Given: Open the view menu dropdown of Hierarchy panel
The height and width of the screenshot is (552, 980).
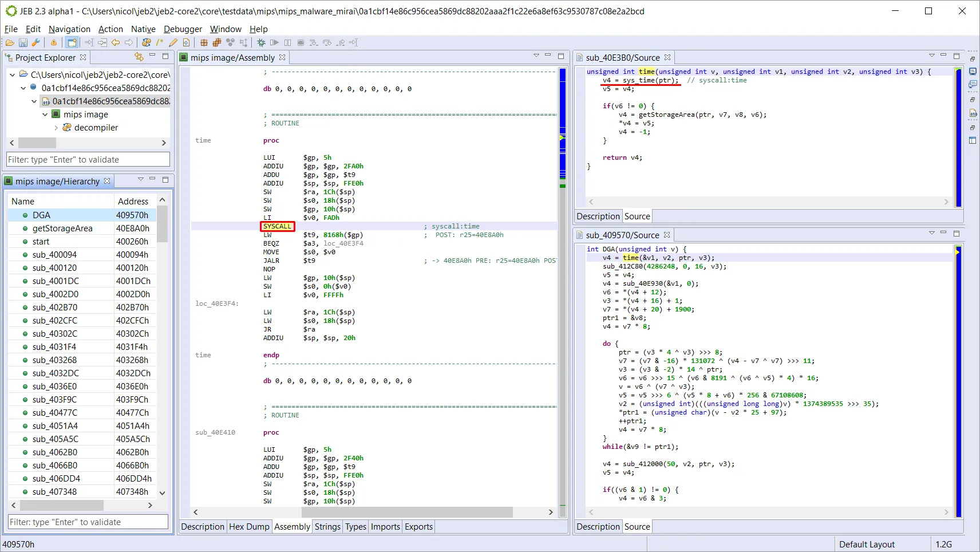Looking at the screenshot, I should point(141,179).
